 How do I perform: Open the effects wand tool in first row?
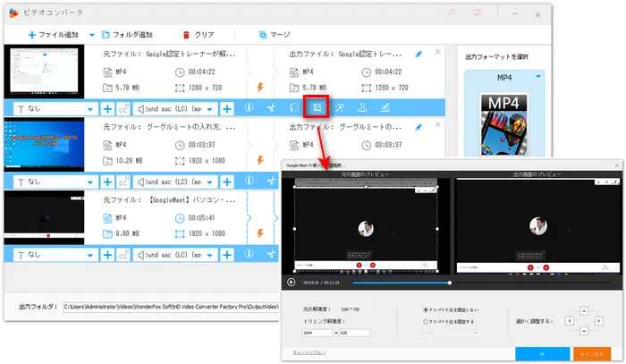pos(339,108)
